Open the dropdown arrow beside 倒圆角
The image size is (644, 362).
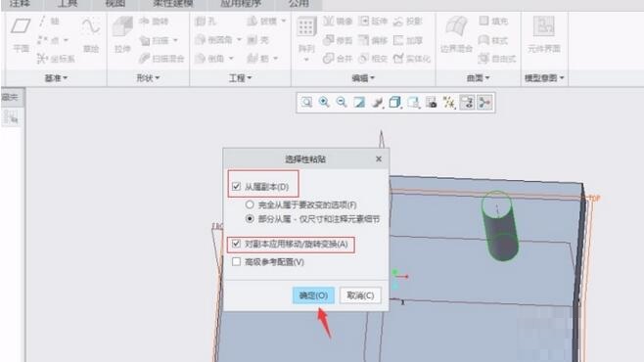coord(239,40)
